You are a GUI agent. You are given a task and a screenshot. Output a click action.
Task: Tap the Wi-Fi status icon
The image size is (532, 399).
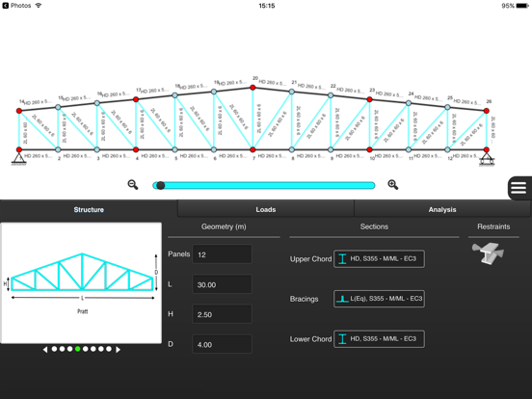tap(39, 6)
